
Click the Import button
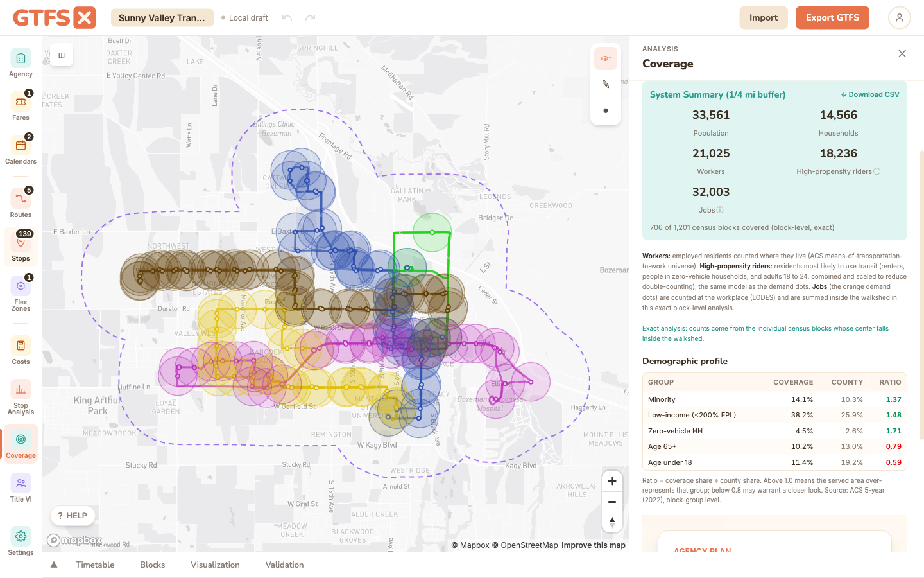tap(764, 18)
